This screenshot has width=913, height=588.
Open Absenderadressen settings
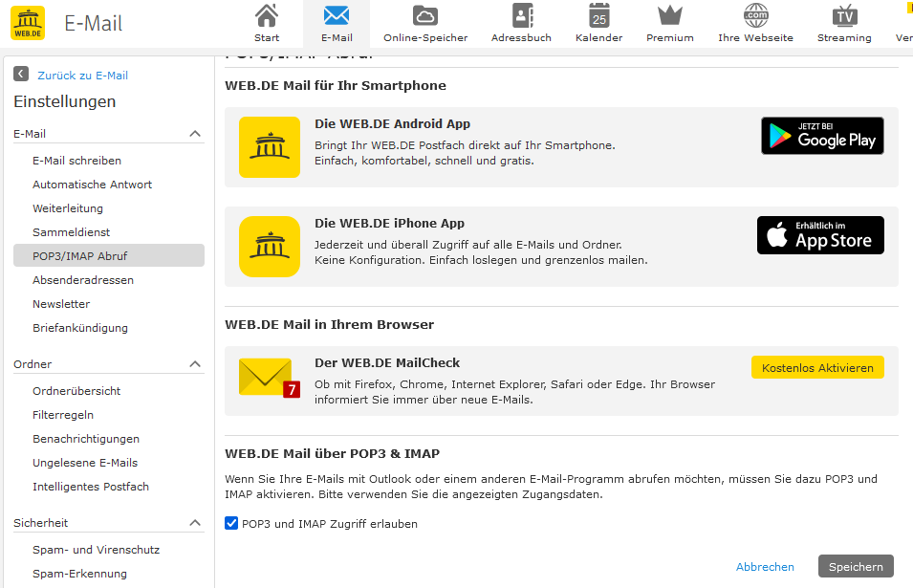[83, 280]
